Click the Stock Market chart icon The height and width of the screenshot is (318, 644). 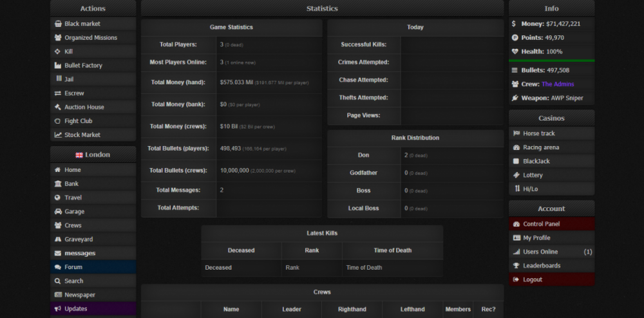58,135
